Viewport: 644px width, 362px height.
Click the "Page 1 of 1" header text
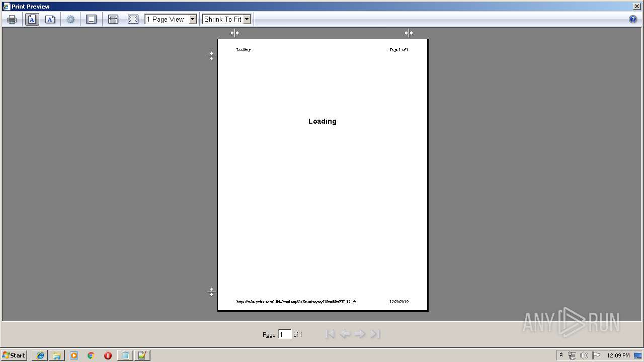point(399,50)
